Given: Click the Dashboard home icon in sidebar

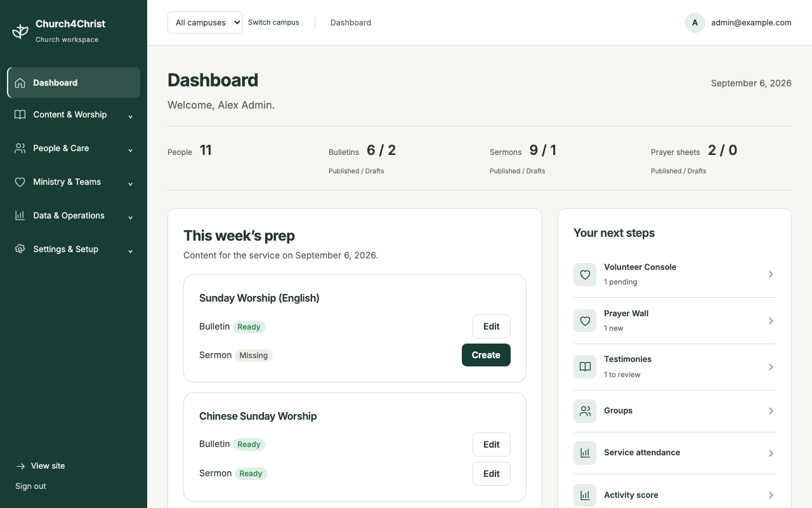Looking at the screenshot, I should coord(20,83).
